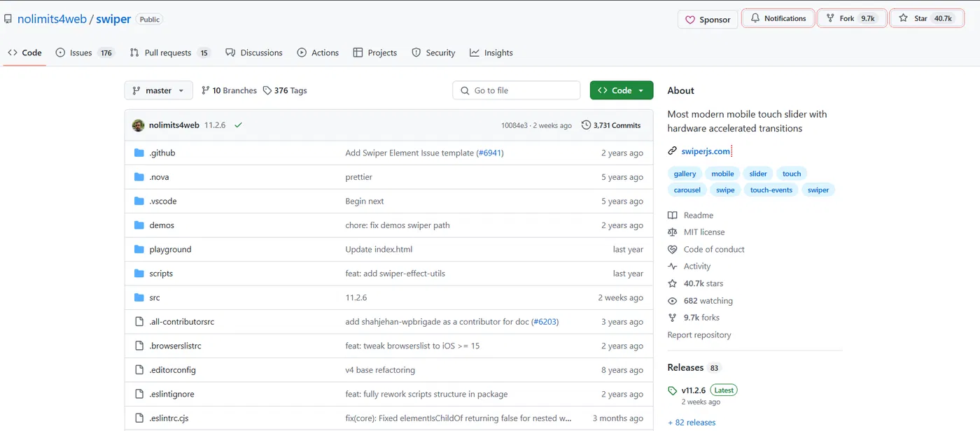
Task: Click the eye icon beside 682 watching
Action: pyautogui.click(x=673, y=301)
